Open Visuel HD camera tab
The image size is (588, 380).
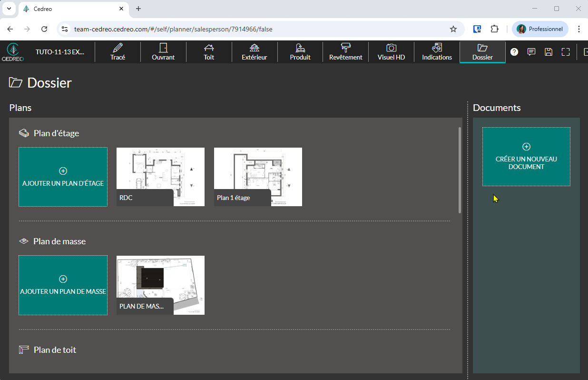point(391,52)
